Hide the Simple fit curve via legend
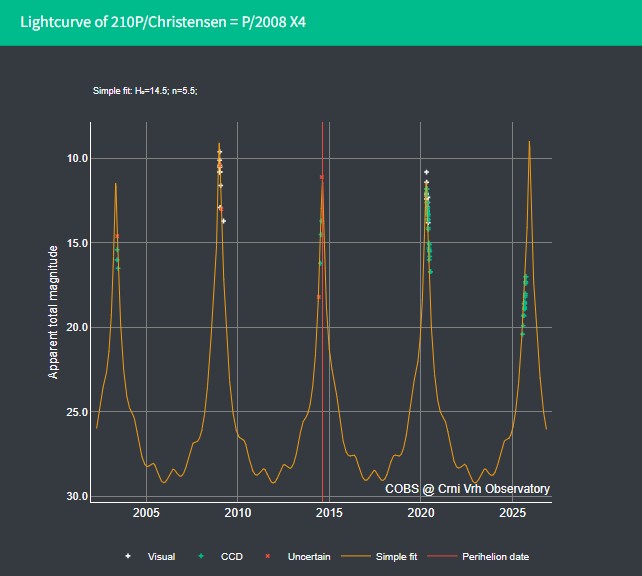Screen dimensions: 642x576 tap(396, 556)
